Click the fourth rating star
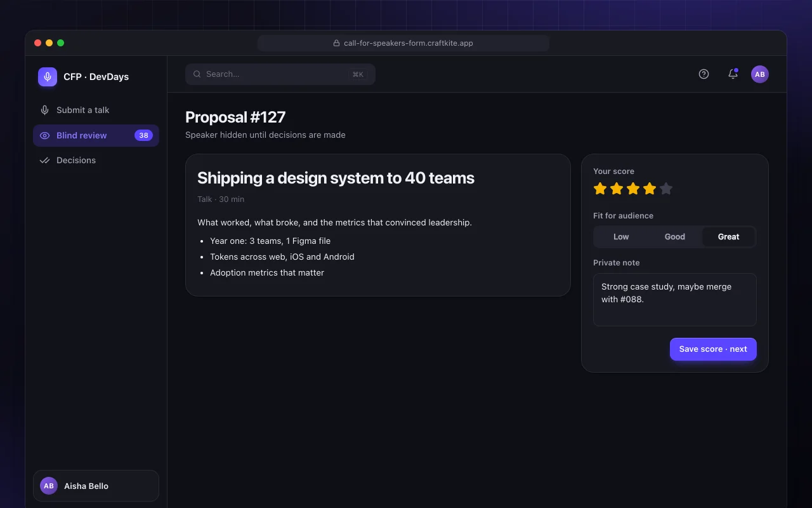The height and width of the screenshot is (508, 812). tap(650, 189)
